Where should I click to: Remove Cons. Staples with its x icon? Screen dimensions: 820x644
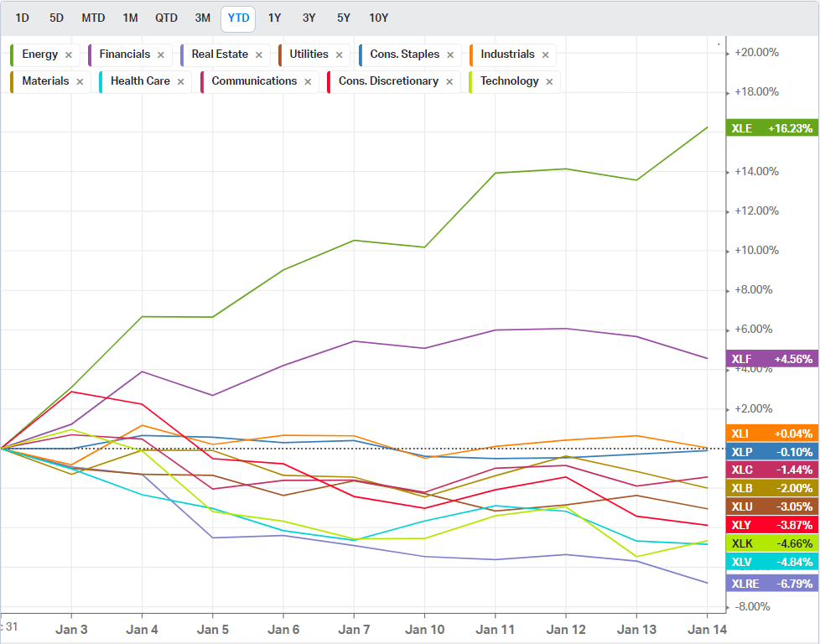[x=450, y=55]
